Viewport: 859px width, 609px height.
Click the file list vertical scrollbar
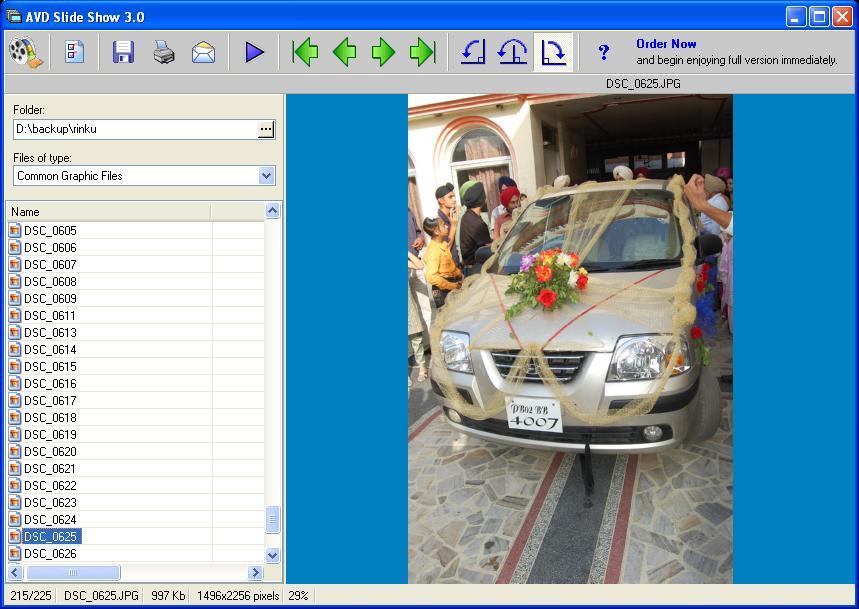click(271, 520)
